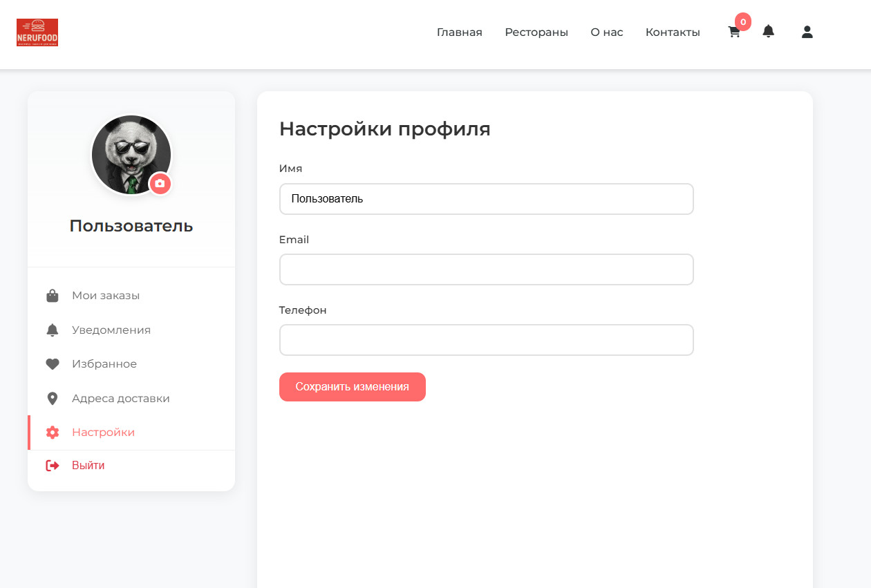Click the logout arrow icon
This screenshot has height=588, width=871.
tap(53, 466)
